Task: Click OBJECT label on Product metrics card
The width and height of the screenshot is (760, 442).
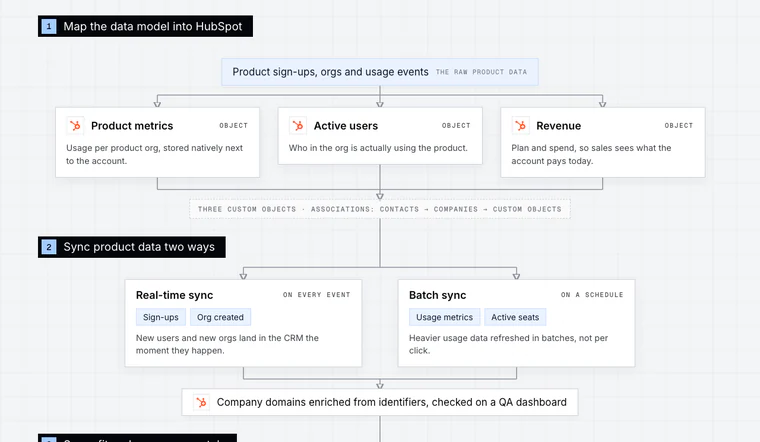Action: click(234, 126)
